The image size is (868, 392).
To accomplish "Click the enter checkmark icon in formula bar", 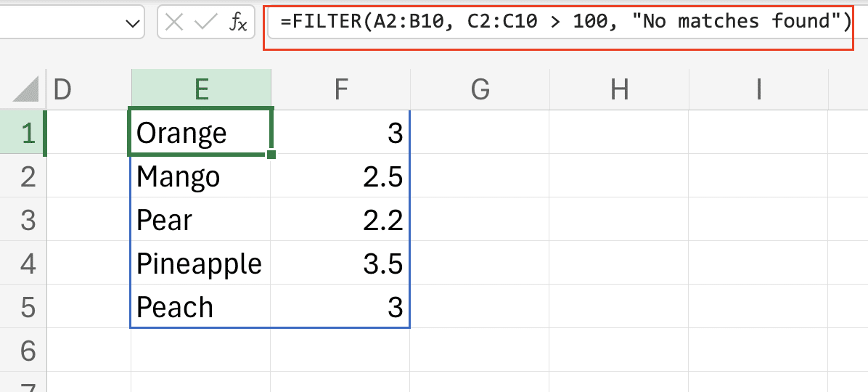I will (x=206, y=23).
